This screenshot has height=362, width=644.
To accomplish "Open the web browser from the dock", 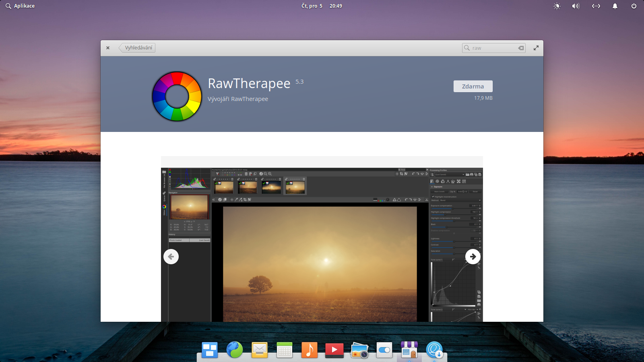I will 235,350.
